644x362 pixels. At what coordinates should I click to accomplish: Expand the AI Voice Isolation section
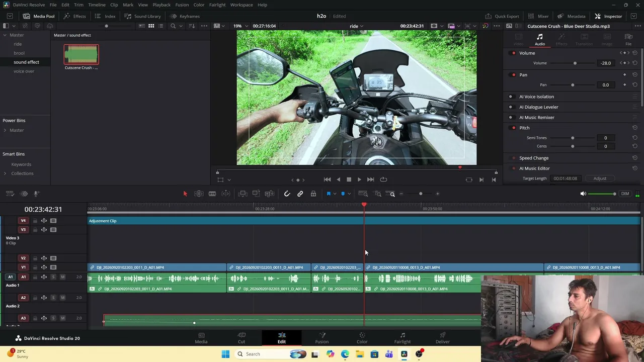[536, 97]
